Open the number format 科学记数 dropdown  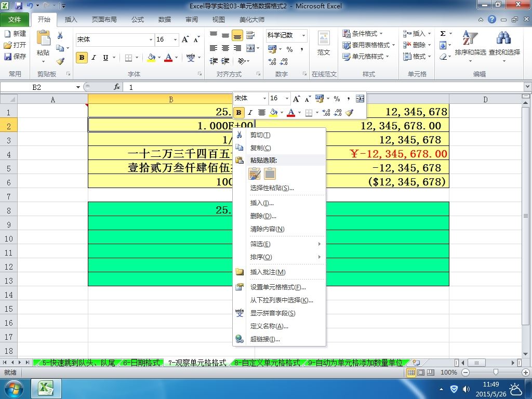303,35
